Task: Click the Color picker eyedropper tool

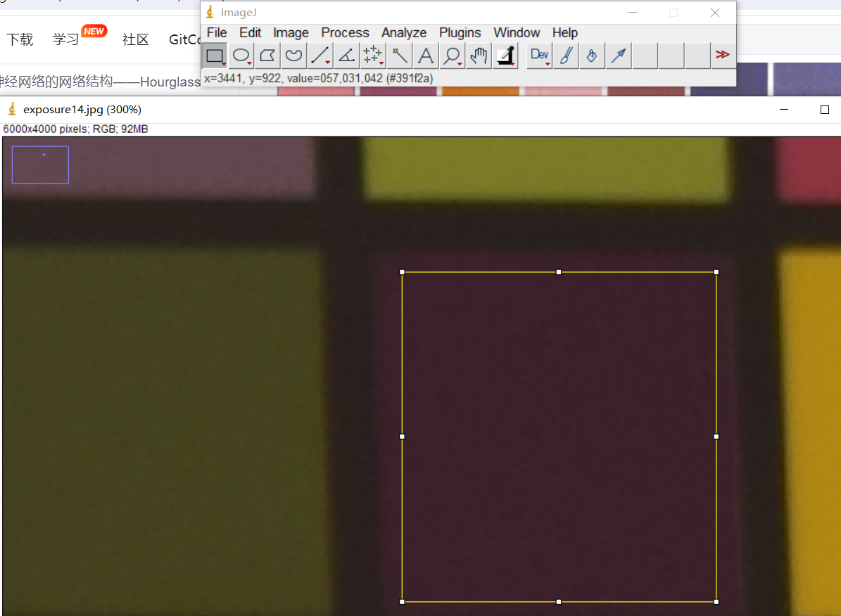Action: pos(505,56)
